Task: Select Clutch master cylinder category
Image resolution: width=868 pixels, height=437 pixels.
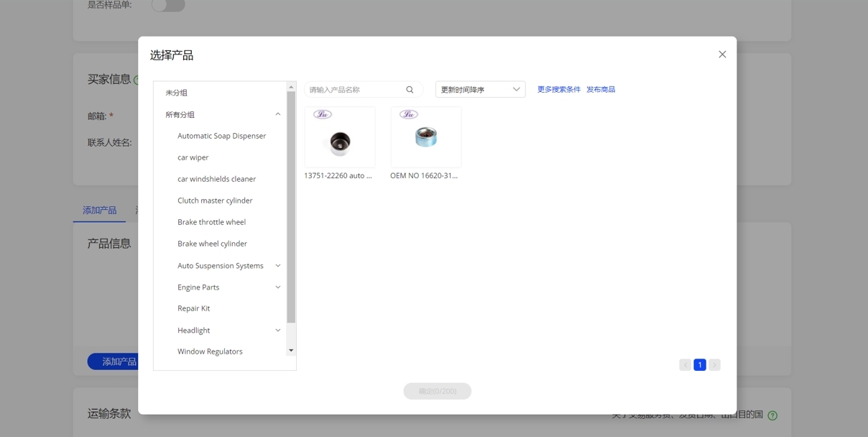Action: pyautogui.click(x=215, y=201)
